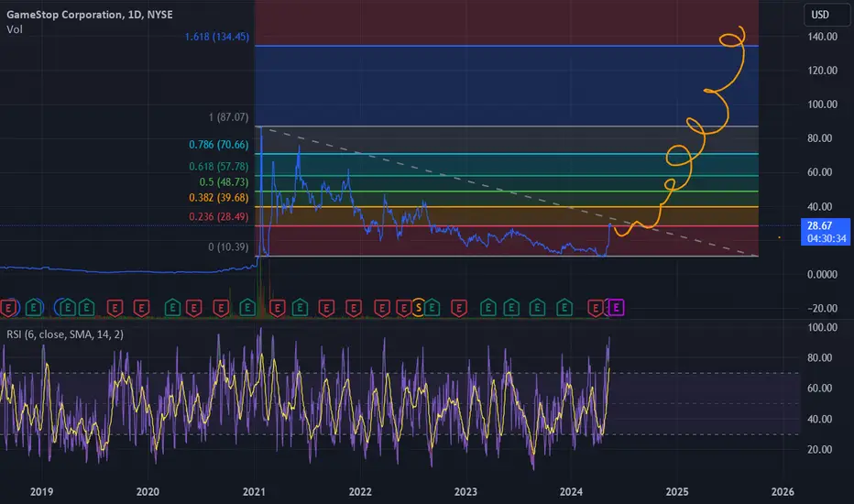Click the GameStop Corporation, 1D, NYSE title
The image size is (854, 504).
(89, 15)
